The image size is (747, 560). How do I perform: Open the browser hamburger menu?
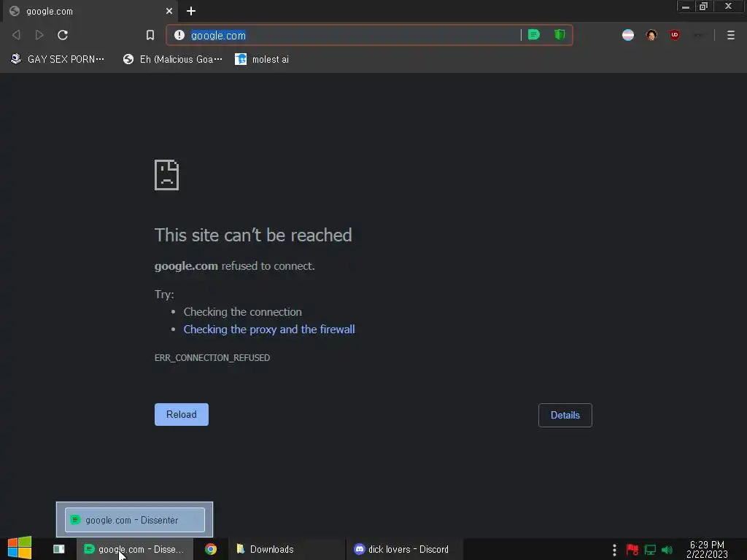pos(731,35)
